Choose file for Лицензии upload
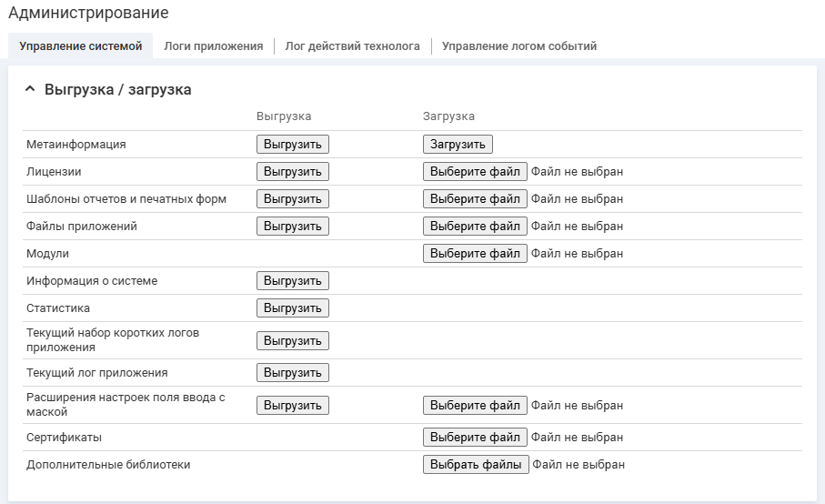Screen dimensions: 825x504 475,172
